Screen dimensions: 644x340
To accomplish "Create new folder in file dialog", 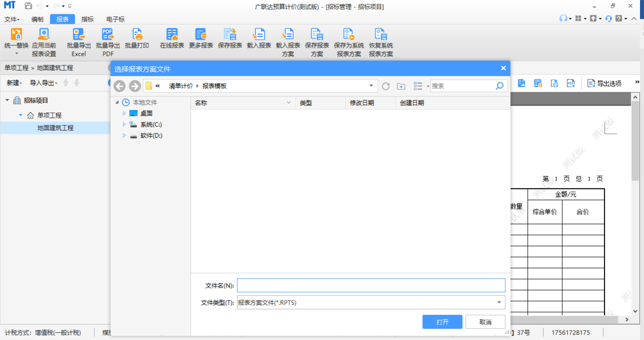I will pyautogui.click(x=401, y=86).
